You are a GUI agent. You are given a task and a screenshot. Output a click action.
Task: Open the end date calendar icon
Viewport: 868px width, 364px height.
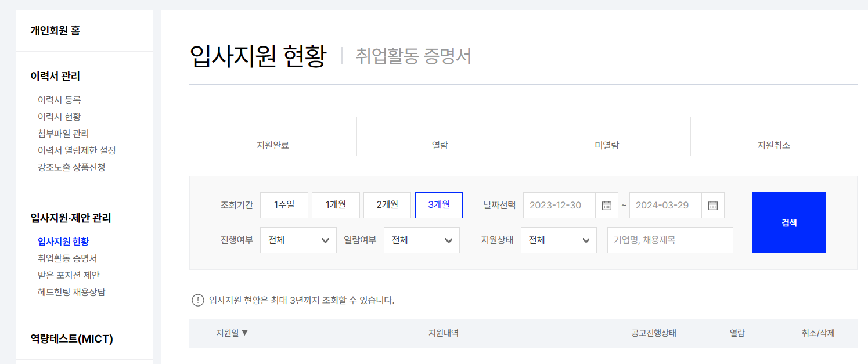coord(713,205)
